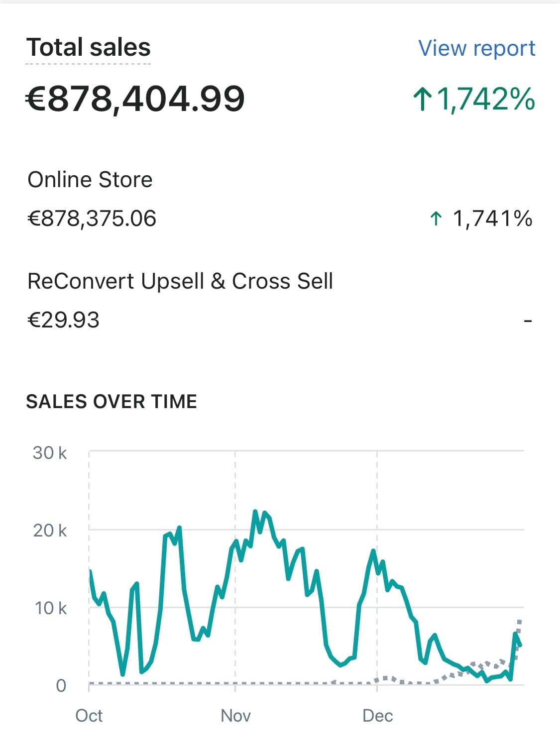This screenshot has height=748, width=560.
Task: Click the small up arrow beside 1,741%
Action: coord(436,218)
